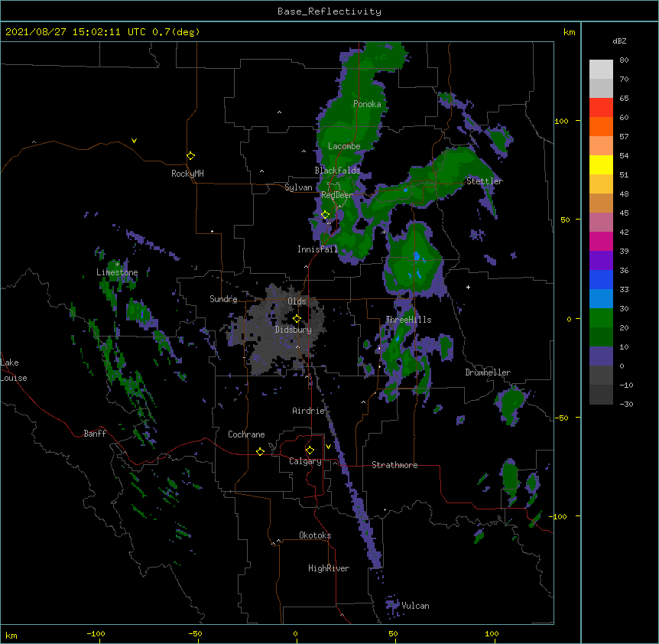The image size is (659, 644).
Task: Click the Sundre city label
Action: coord(223,299)
